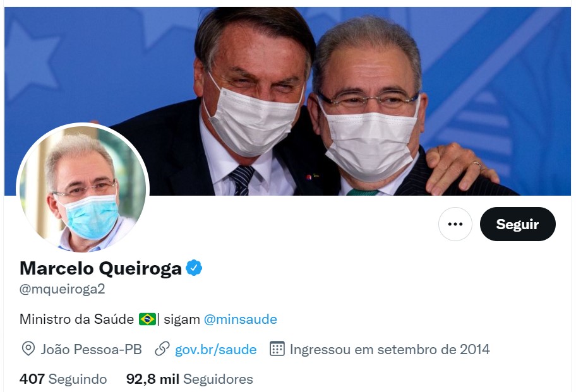View the 92,8 mil Seguidores list

[189, 379]
